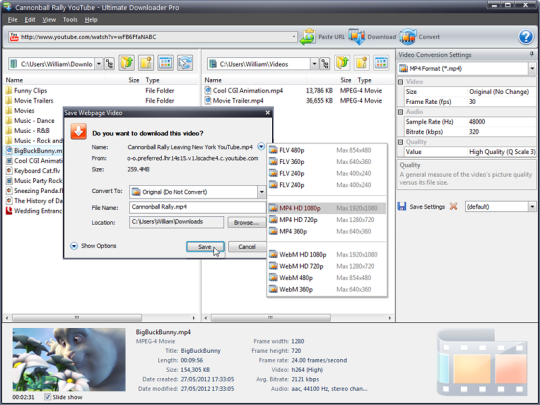
Task: Open Videos path dropdown
Action: (314, 64)
